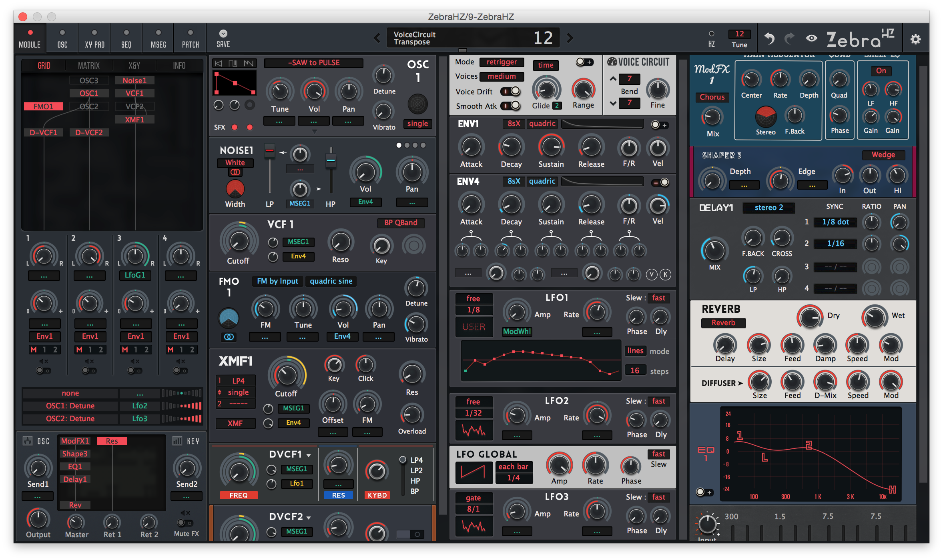Click the OSC icon in the lower-left panel
This screenshot has height=560, width=943.
click(28, 441)
